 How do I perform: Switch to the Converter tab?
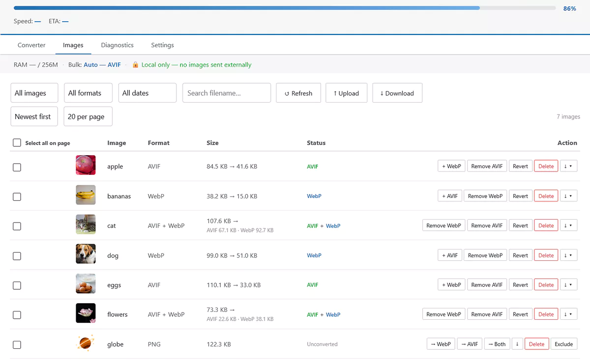tap(31, 45)
